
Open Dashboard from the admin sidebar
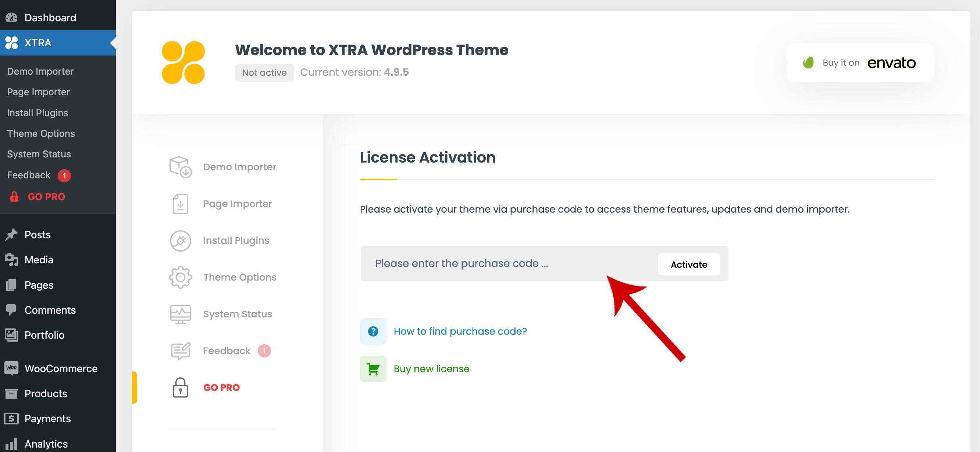[x=50, y=18]
